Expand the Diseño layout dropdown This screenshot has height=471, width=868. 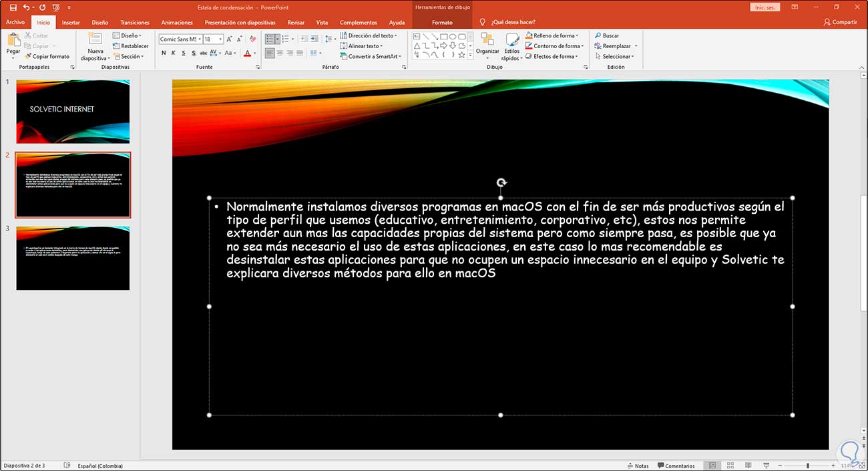click(x=127, y=35)
